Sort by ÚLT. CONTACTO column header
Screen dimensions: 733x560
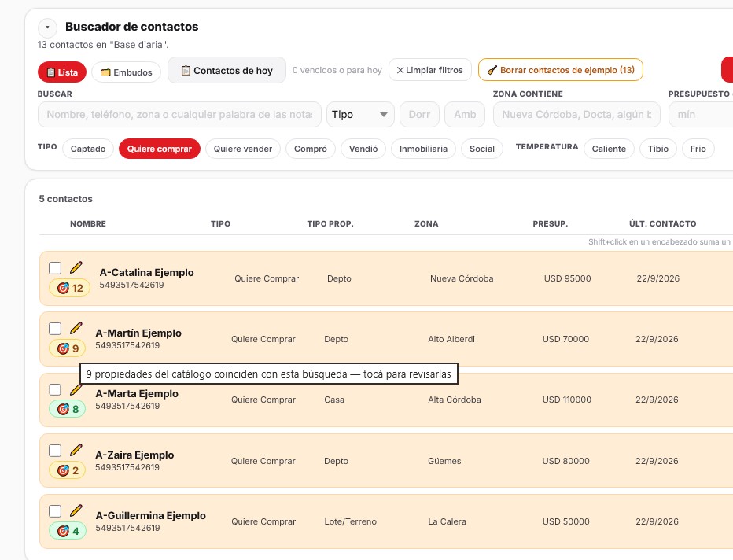(x=662, y=224)
